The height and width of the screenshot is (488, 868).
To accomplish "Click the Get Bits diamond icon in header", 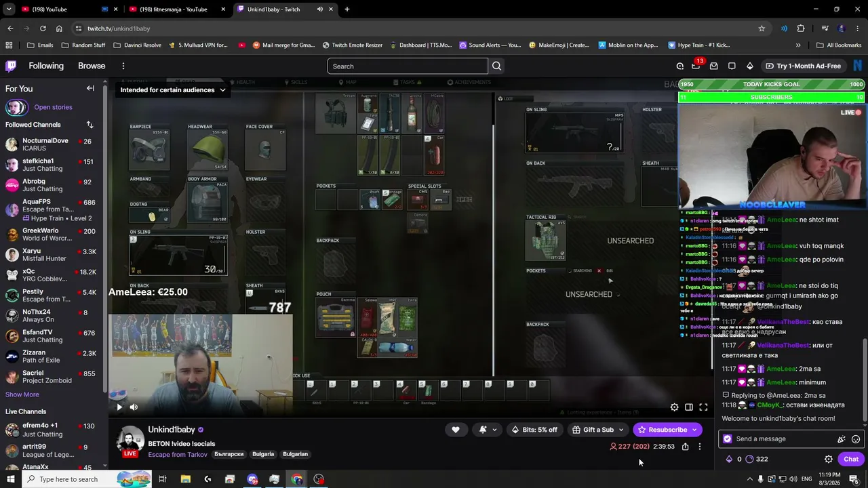I will (x=749, y=66).
